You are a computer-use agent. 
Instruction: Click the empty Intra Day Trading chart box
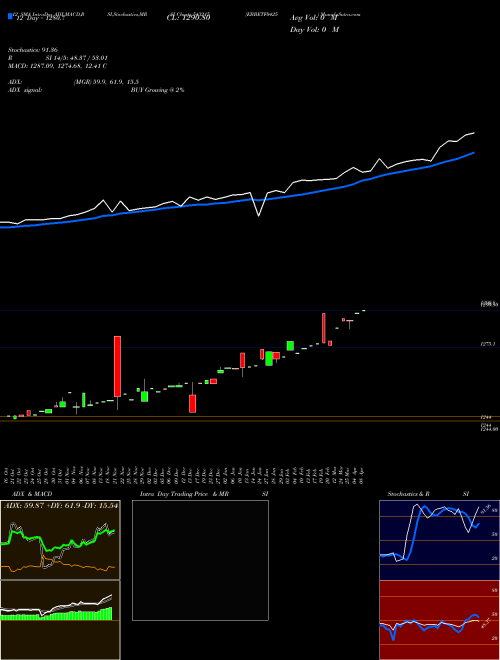coord(200,560)
